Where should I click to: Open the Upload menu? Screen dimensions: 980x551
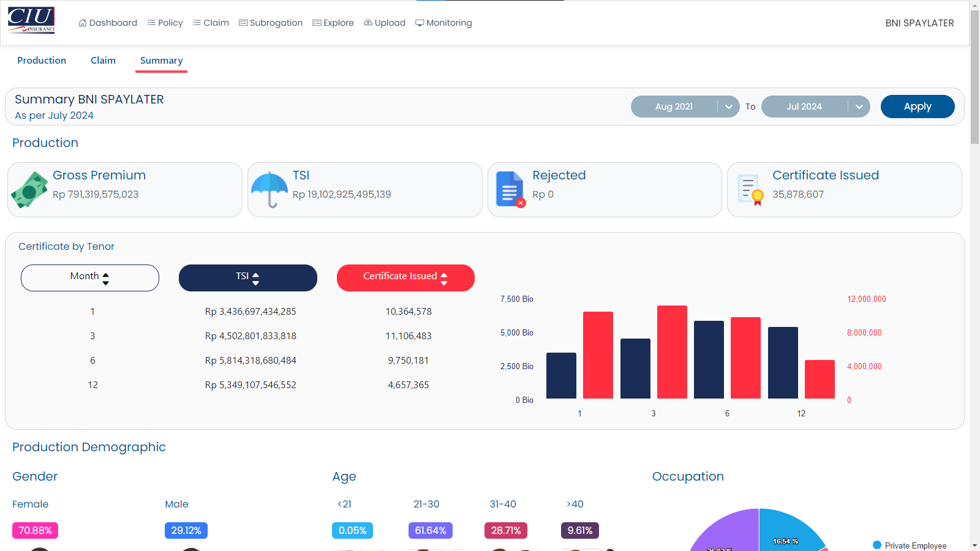385,23
